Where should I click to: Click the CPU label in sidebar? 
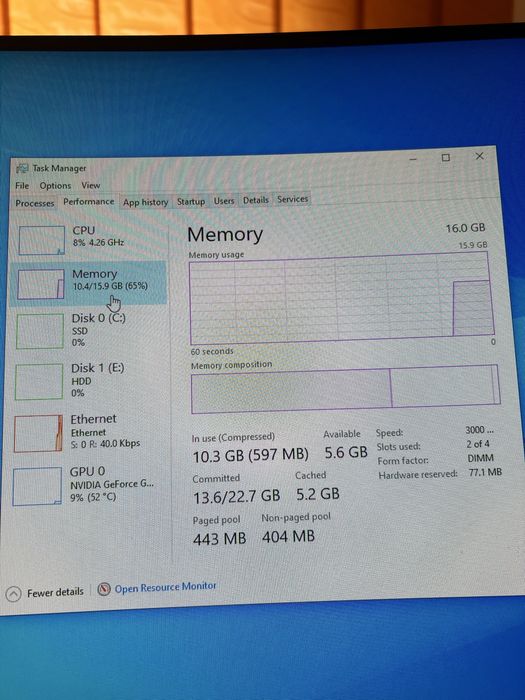click(83, 230)
